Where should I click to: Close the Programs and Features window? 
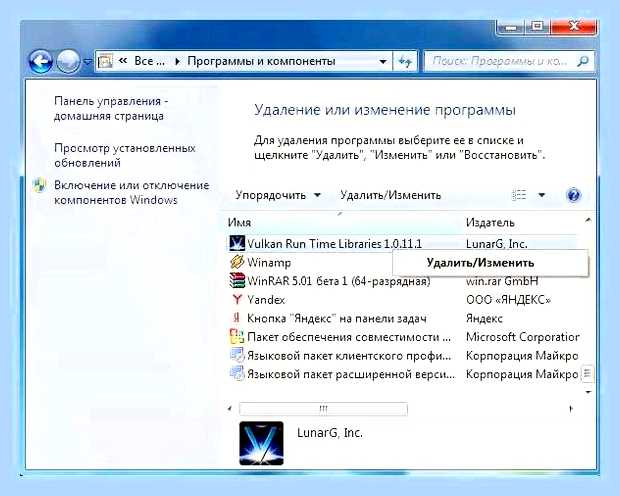(574, 27)
